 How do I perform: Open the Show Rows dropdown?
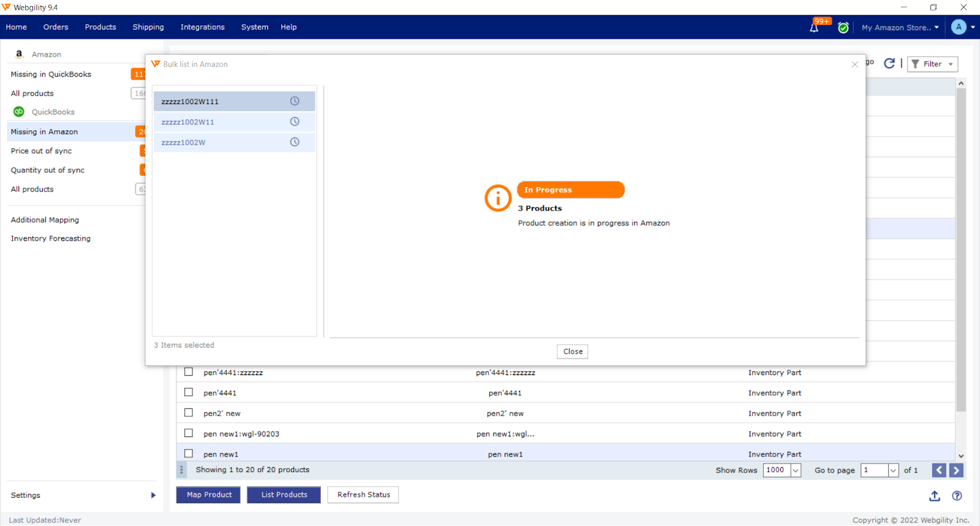(796, 470)
